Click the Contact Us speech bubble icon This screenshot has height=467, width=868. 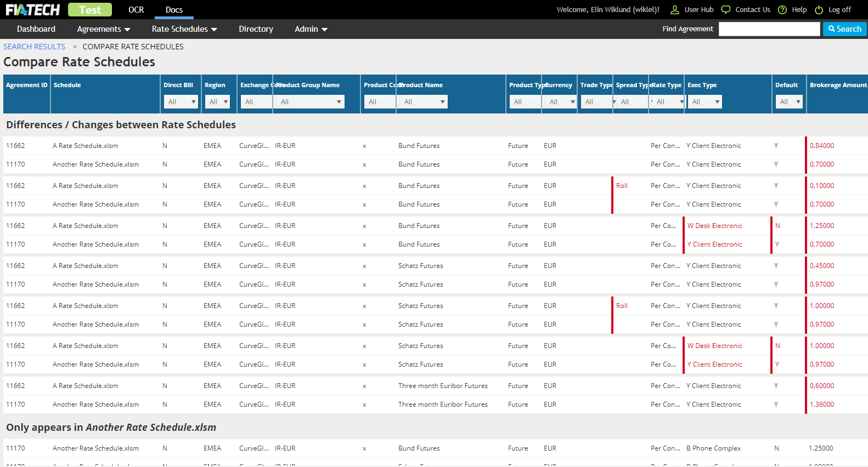(x=726, y=10)
